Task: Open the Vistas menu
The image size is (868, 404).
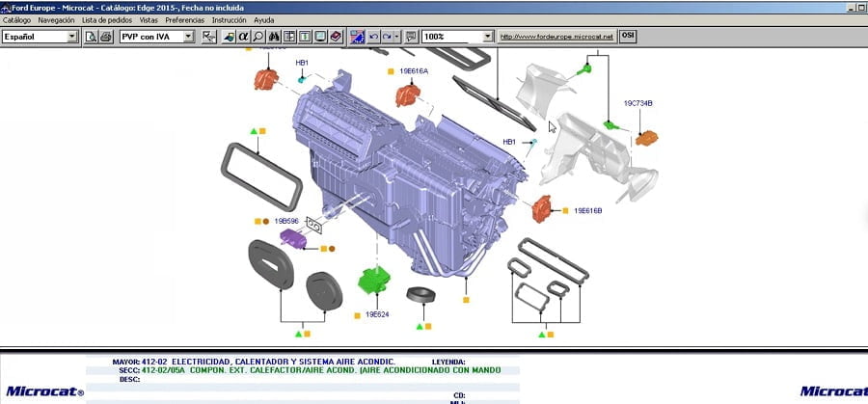Action: click(x=149, y=20)
